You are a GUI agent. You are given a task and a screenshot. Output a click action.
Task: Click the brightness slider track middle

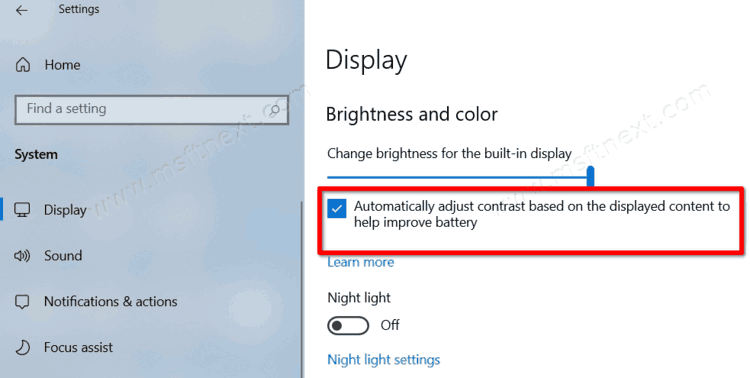458,177
